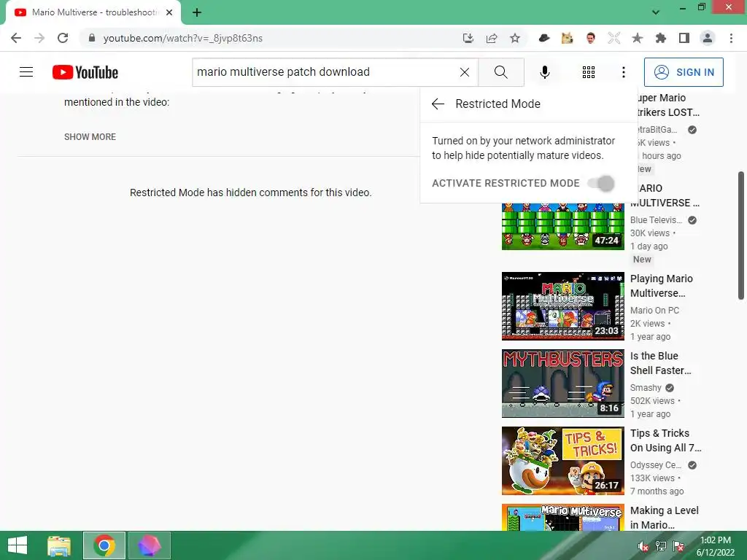Open the YouTube hamburger guide menu

coord(26,72)
